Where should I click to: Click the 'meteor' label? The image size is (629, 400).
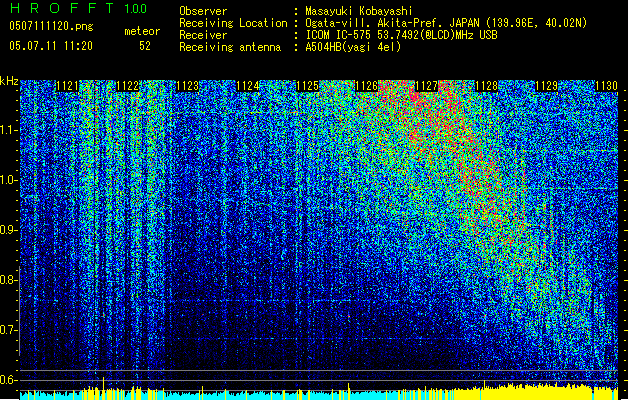(x=142, y=31)
